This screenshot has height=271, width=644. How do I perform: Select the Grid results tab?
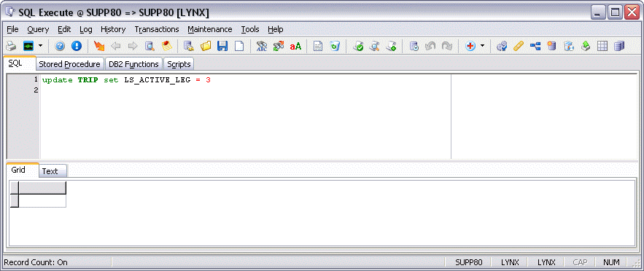[x=21, y=170]
